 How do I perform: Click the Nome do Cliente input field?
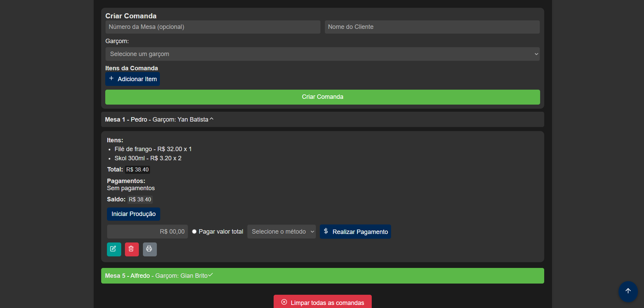pyautogui.click(x=432, y=27)
